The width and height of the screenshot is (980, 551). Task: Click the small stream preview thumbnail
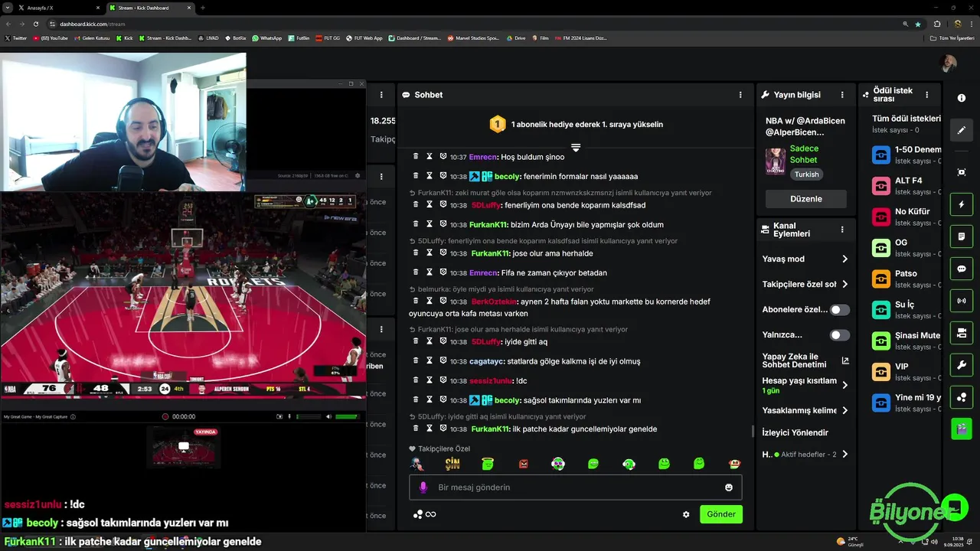coord(184,447)
